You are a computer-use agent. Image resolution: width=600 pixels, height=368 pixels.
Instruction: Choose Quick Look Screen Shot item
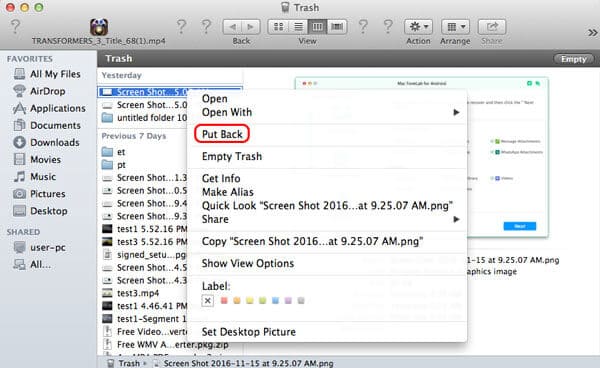[328, 205]
